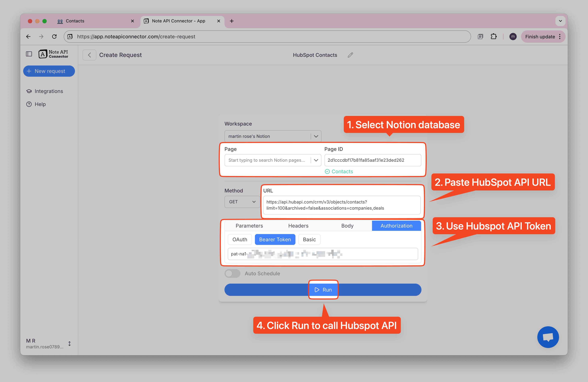Switch to the Headers tab
This screenshot has width=588, height=382.
pos(298,226)
